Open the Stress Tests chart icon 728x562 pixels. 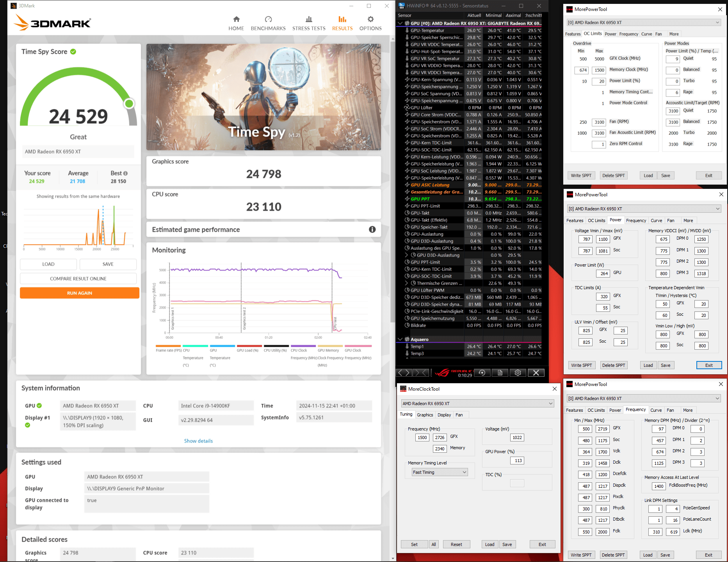(x=309, y=19)
